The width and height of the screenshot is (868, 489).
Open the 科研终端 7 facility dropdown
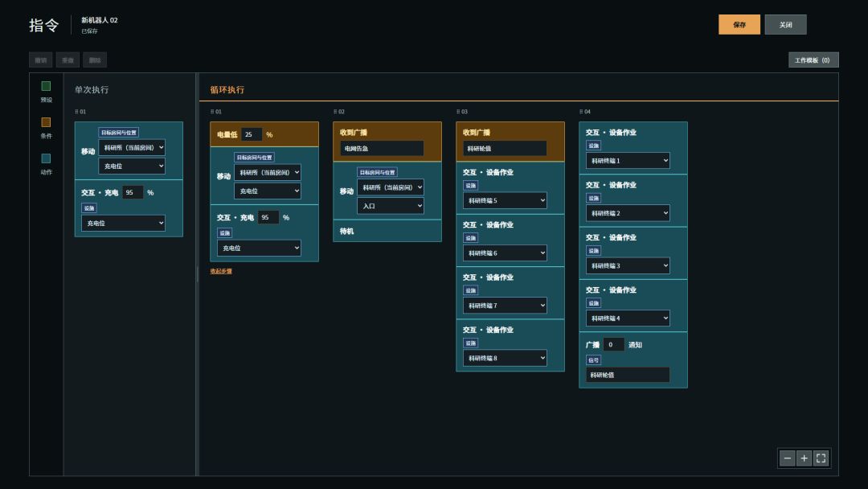pos(505,306)
